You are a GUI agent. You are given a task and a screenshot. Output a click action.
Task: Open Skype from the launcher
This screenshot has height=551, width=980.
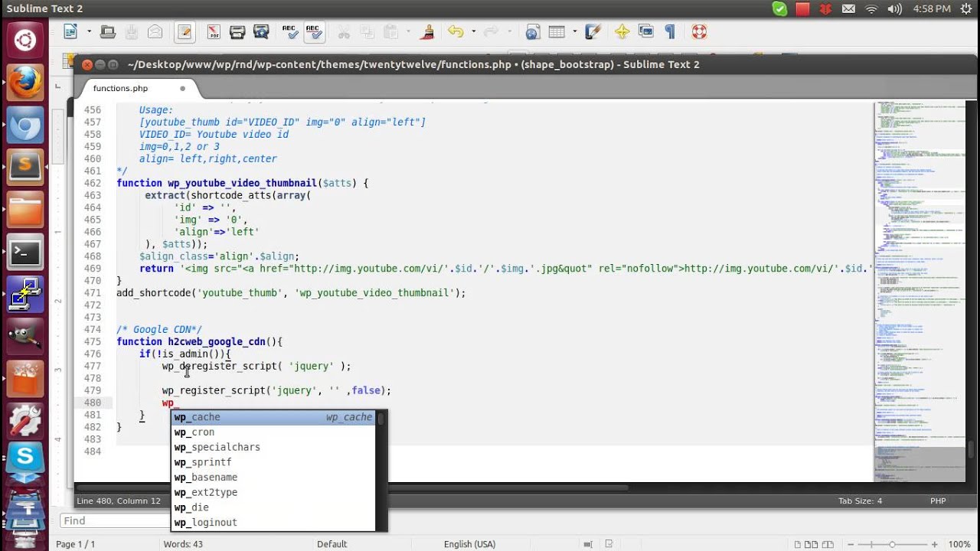(25, 459)
